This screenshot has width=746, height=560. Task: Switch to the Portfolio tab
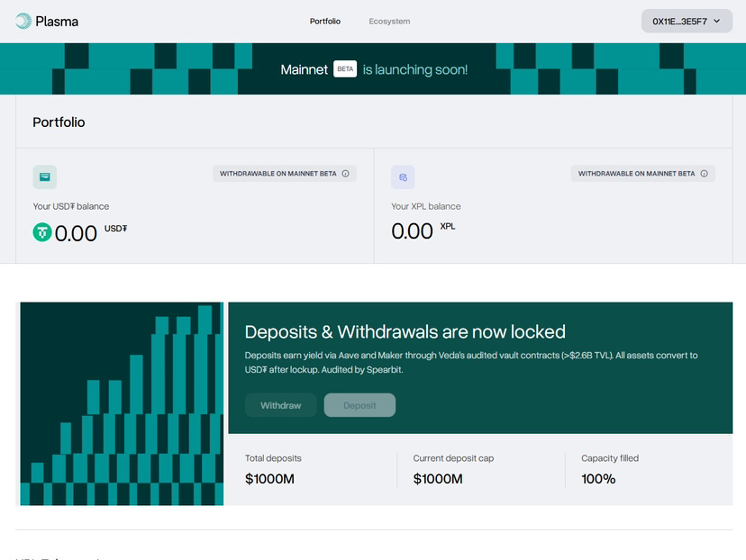click(325, 21)
